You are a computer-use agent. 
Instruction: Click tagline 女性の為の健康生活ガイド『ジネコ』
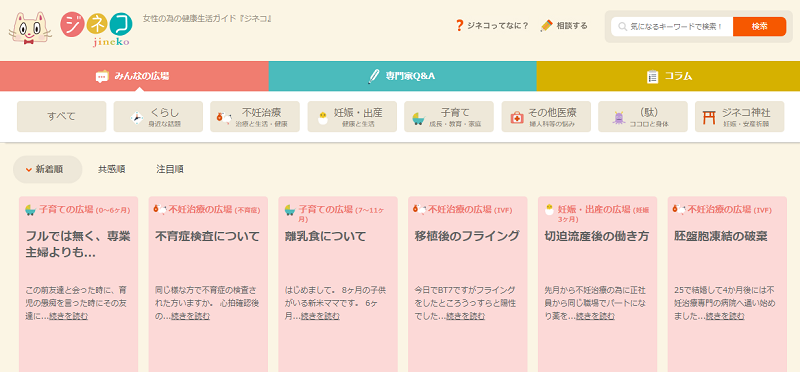coord(207,18)
